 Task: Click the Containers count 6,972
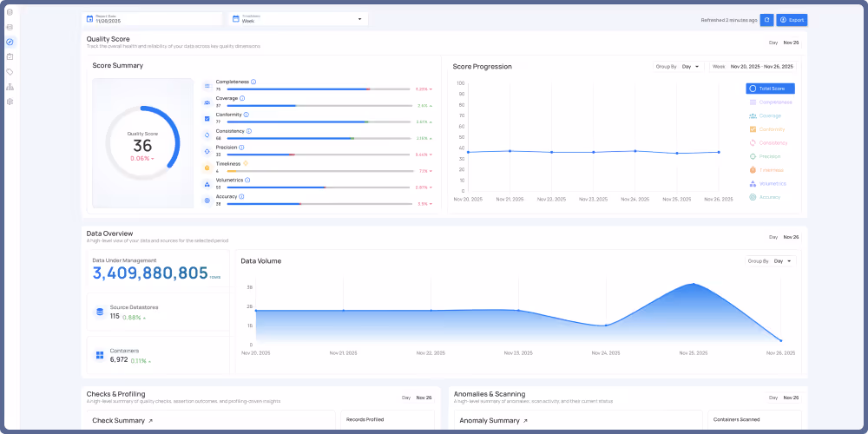(118, 360)
